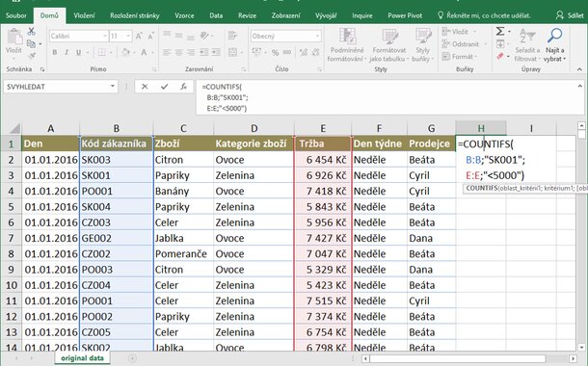Click the Fill down icon
The height and width of the screenshot is (366, 588).
pyautogui.click(x=500, y=44)
